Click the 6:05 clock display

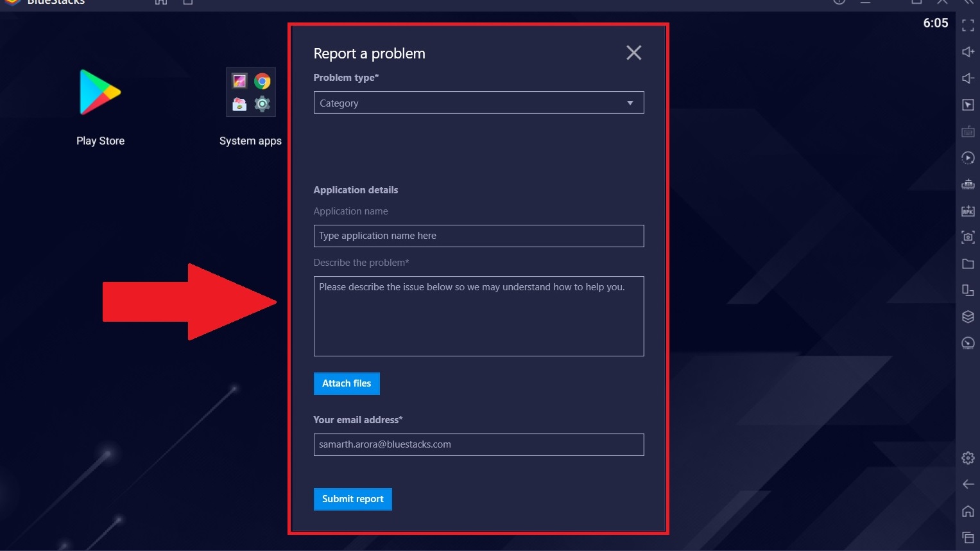935,23
